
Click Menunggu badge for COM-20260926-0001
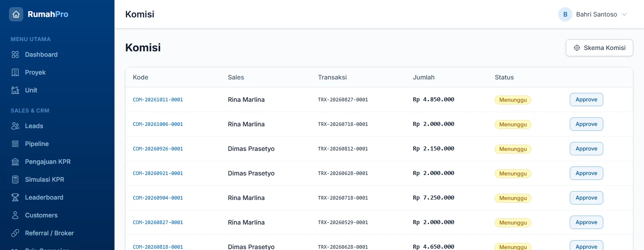coord(513,149)
